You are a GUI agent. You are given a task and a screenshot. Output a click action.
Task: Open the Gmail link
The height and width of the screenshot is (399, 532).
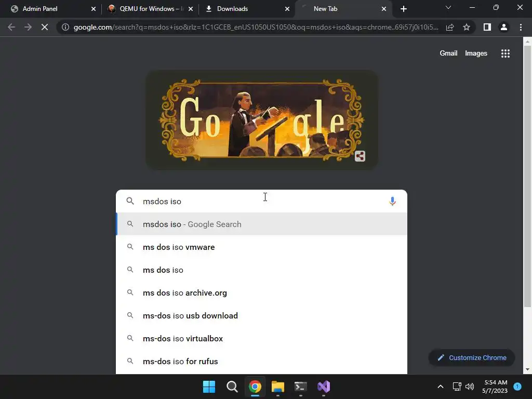pos(448,54)
